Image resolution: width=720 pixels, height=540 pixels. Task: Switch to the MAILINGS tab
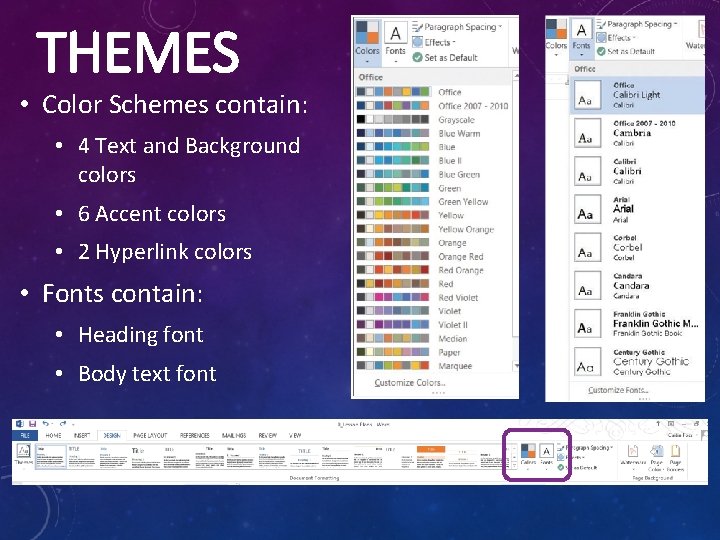click(234, 435)
